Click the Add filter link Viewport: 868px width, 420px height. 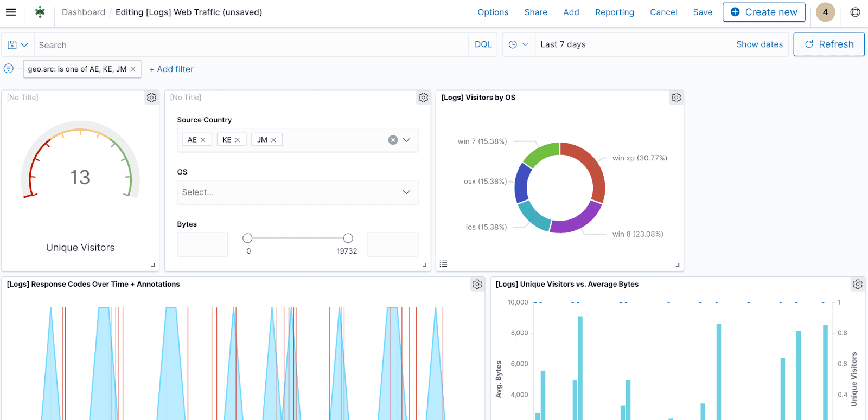coord(171,69)
